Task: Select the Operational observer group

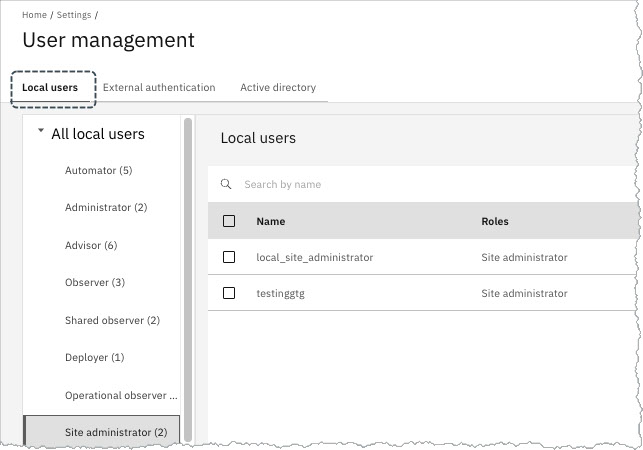Action: tap(120, 395)
